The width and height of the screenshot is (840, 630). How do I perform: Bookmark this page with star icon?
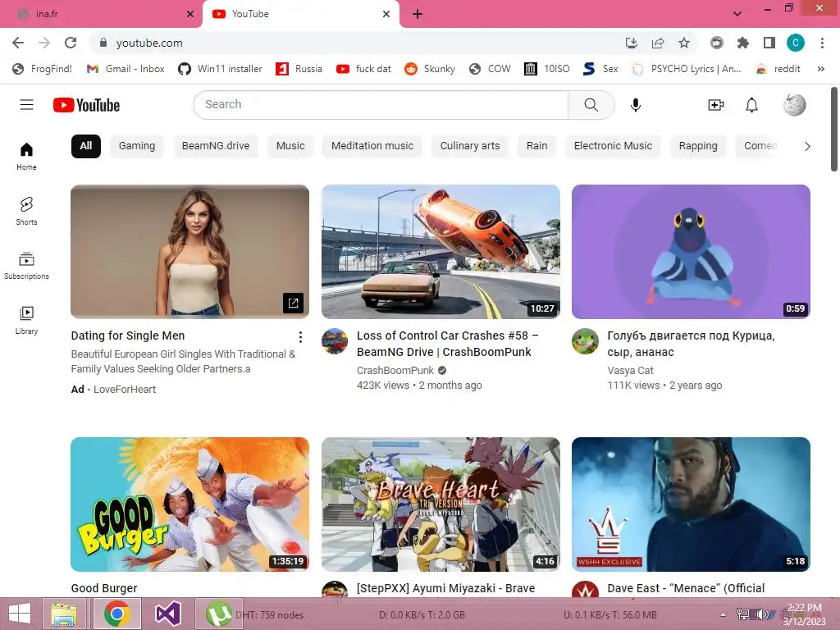[x=684, y=43]
